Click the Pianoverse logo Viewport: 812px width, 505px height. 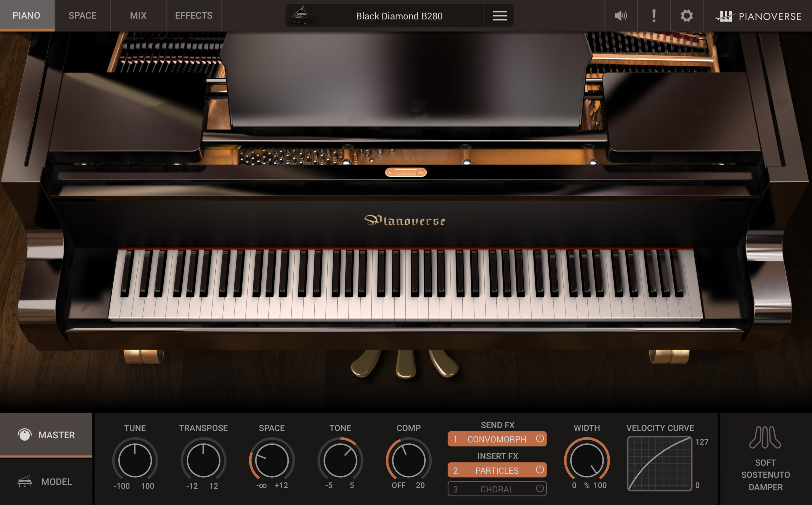pos(758,16)
